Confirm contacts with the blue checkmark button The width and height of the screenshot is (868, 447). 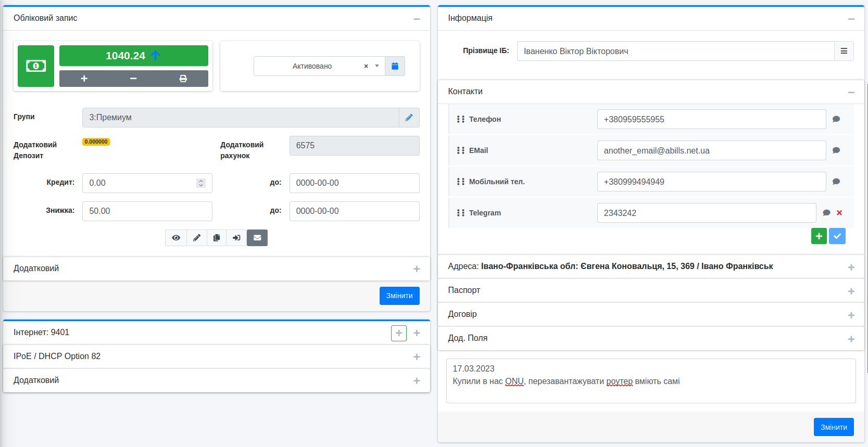click(837, 236)
